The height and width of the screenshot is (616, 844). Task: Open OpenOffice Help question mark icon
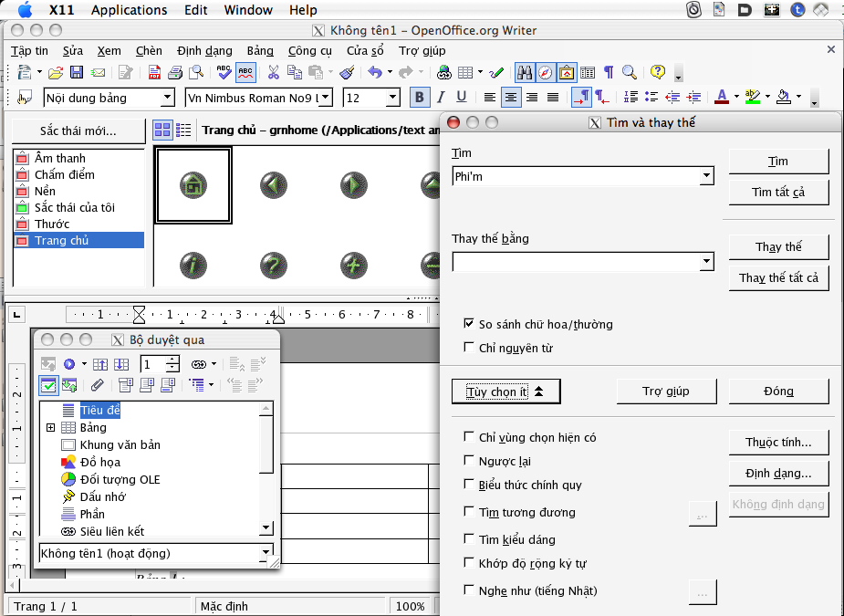[657, 72]
